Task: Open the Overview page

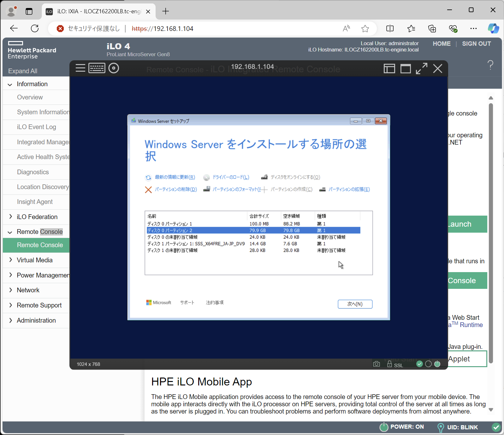Action: 30,97
